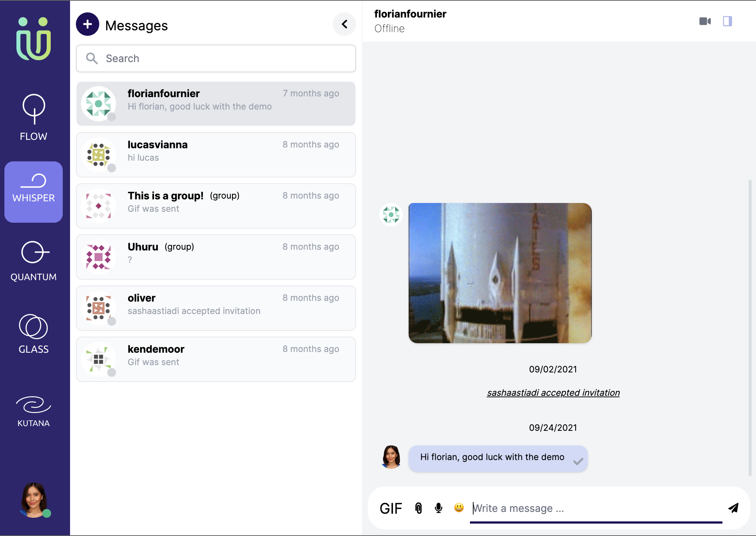Toggle the side panel icon in header
The image size is (756, 536).
728,21
